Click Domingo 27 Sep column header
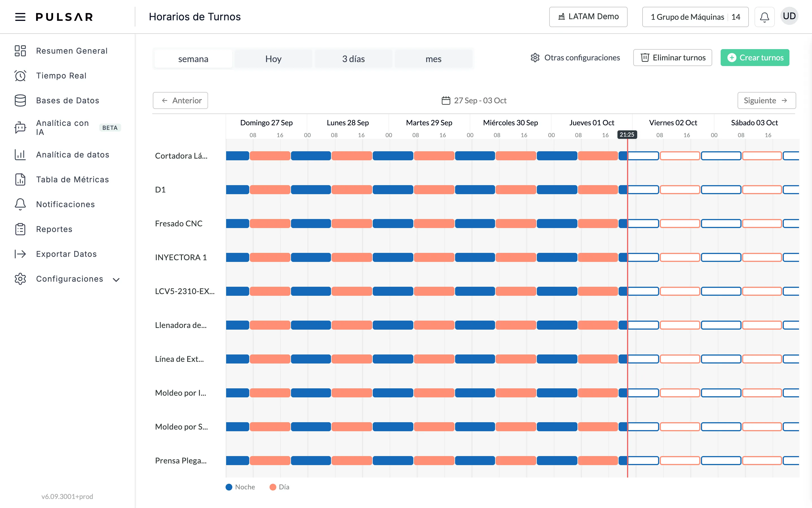812x508 pixels. pyautogui.click(x=266, y=123)
